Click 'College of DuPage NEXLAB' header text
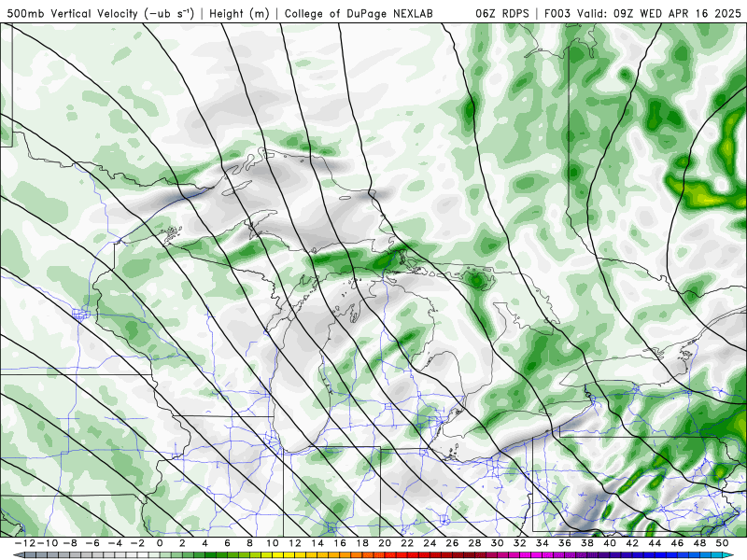Image resolution: width=747 pixels, height=560 pixels. pyautogui.click(x=359, y=13)
